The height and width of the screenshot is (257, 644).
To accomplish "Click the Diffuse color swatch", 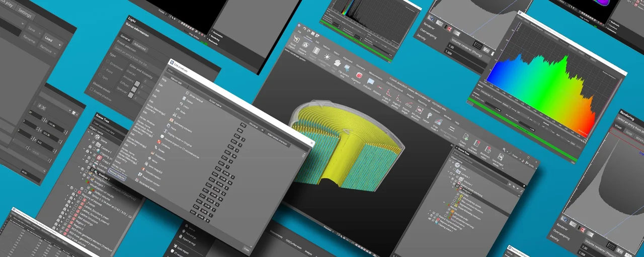I will pyautogui.click(x=134, y=90).
